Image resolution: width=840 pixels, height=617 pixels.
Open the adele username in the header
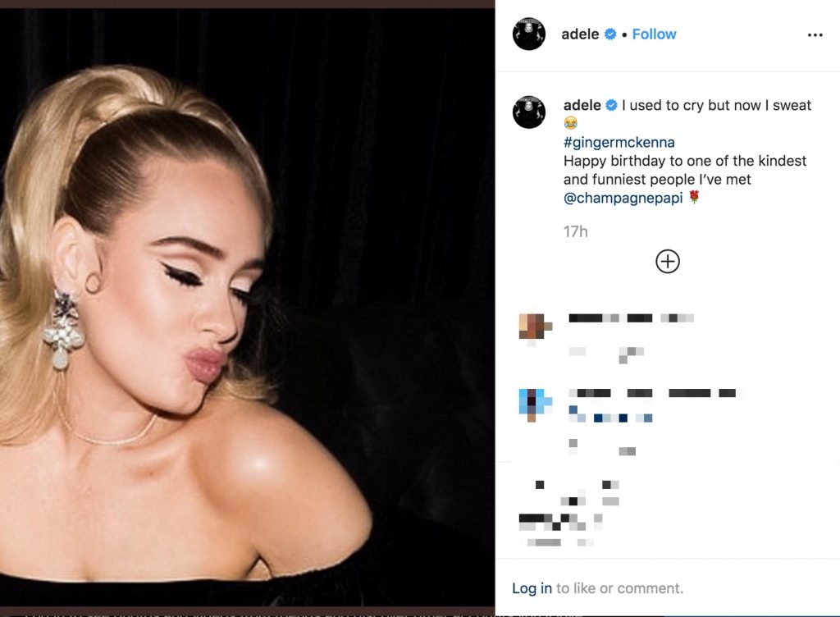580,34
